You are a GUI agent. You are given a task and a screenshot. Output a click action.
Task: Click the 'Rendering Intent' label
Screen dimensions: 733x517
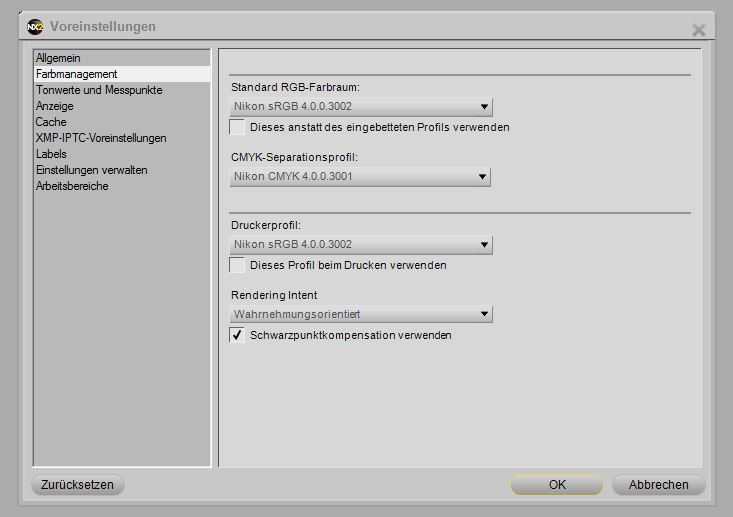pos(274,295)
